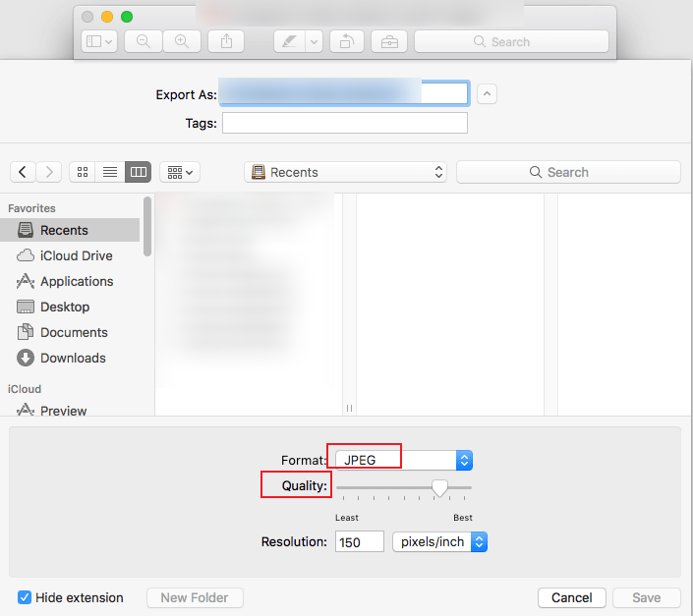
Task: Go back in the file browser
Action: pyautogui.click(x=23, y=172)
